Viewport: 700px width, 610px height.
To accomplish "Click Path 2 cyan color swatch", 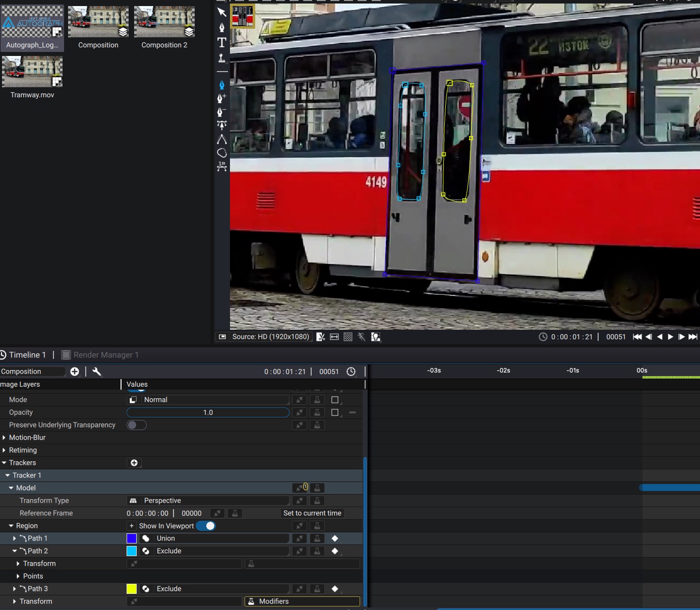I will coord(132,551).
